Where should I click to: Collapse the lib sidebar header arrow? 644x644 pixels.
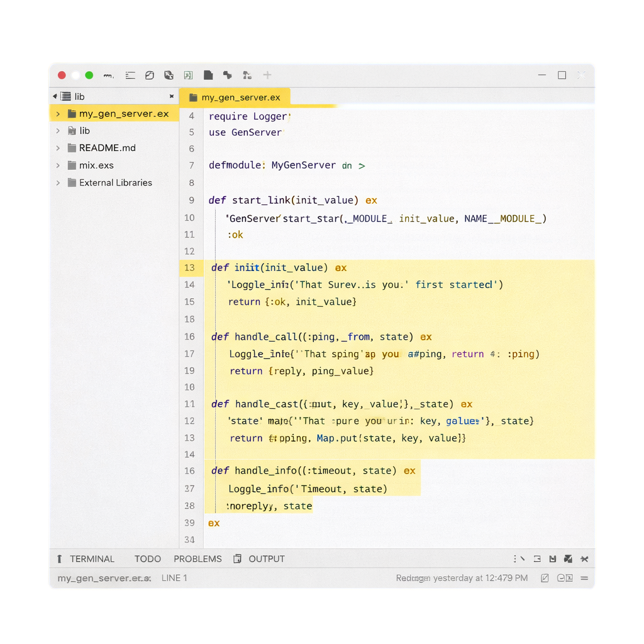tap(55, 96)
